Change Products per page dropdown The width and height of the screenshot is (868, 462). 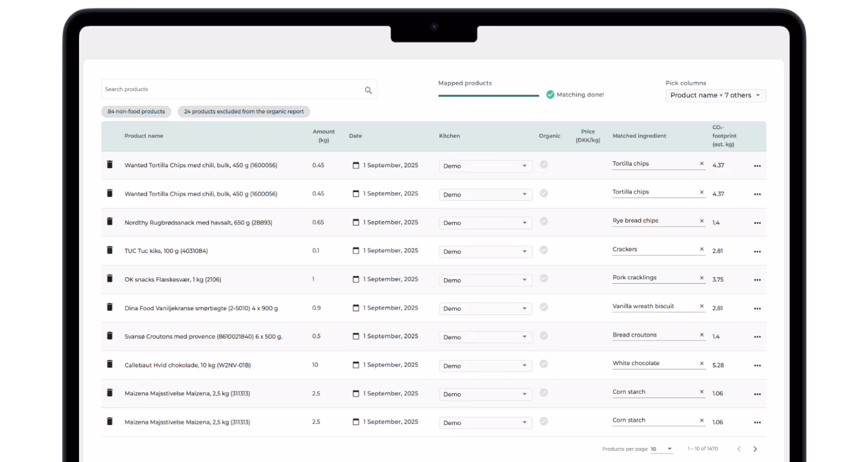click(662, 449)
